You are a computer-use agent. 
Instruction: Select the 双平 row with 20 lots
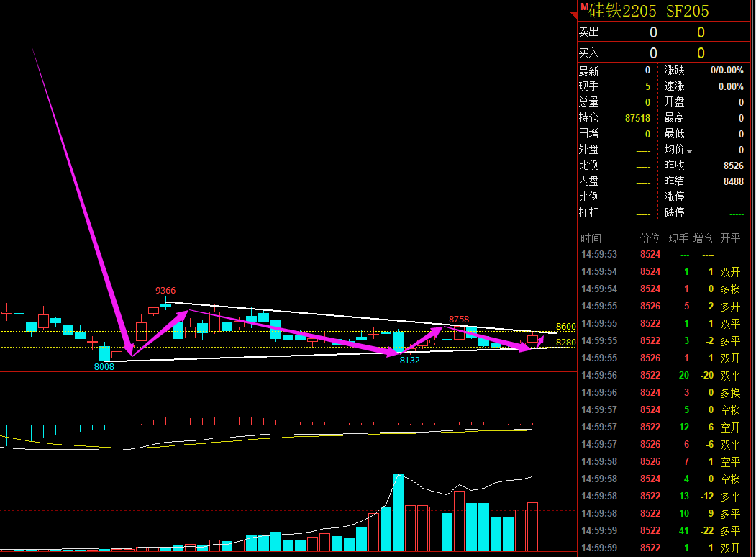tap(664, 375)
